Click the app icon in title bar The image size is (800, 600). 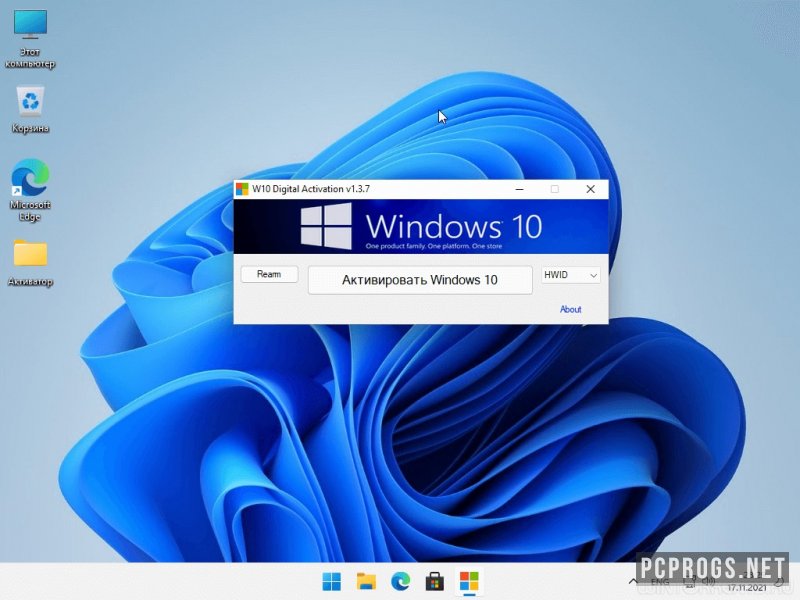[242, 189]
